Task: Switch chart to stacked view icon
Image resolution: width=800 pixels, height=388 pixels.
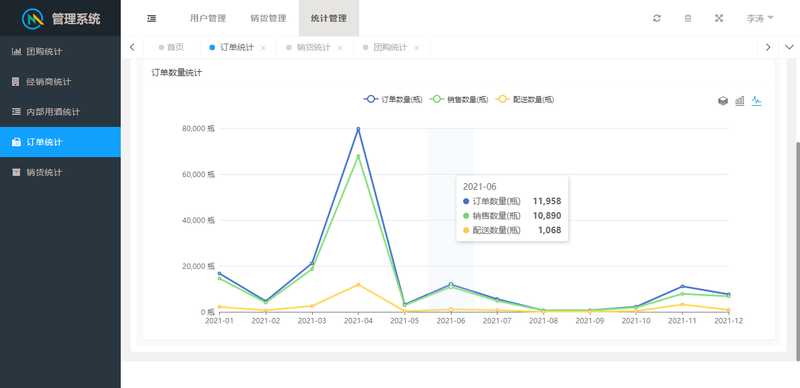Action: (x=723, y=101)
